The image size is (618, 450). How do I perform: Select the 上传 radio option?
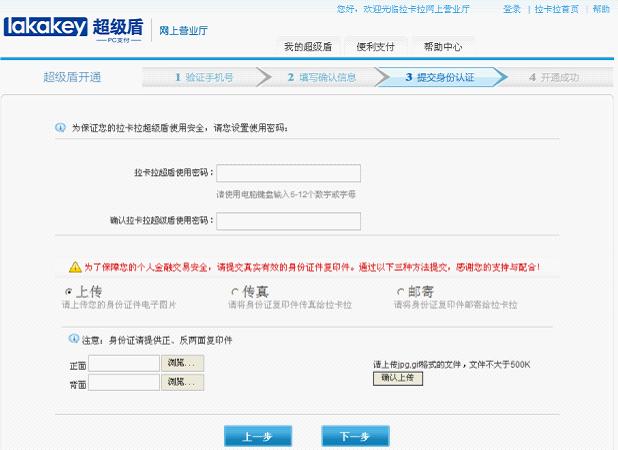pos(69,292)
